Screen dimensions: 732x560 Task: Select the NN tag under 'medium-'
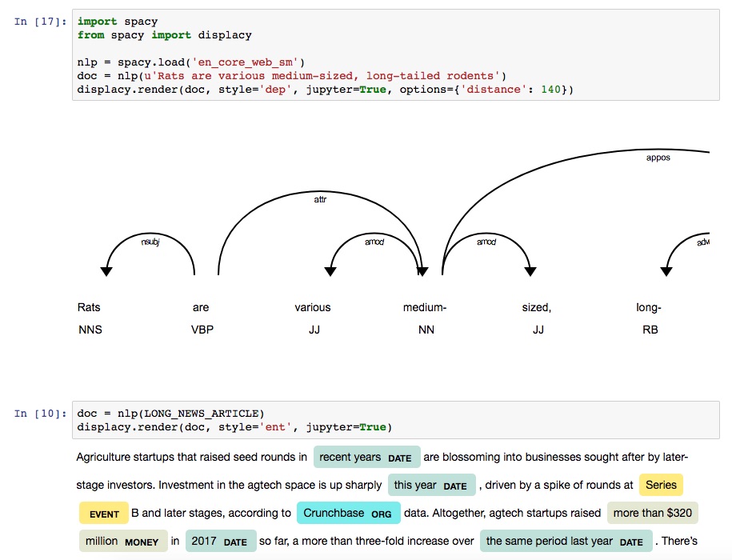pos(426,330)
